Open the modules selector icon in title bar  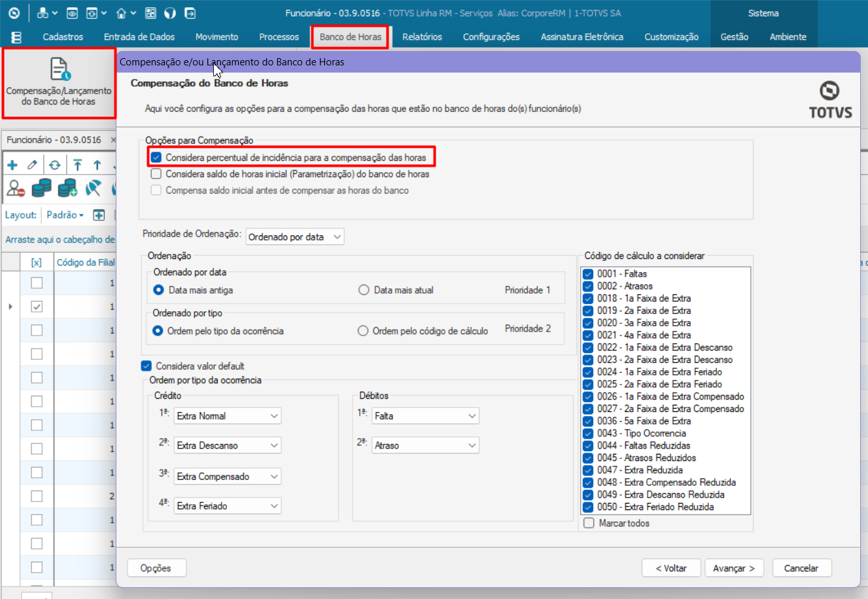point(47,13)
